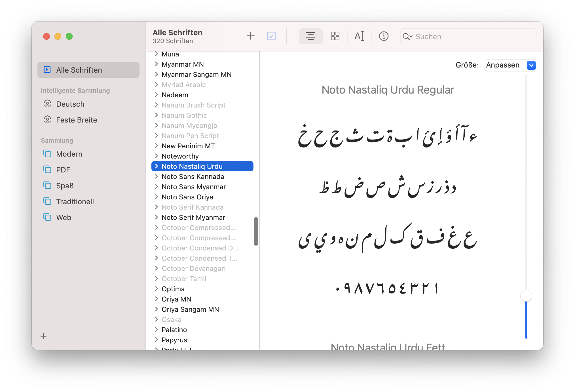This screenshot has height=392, width=575.
Task: Select the custom text preview icon
Action: point(359,36)
